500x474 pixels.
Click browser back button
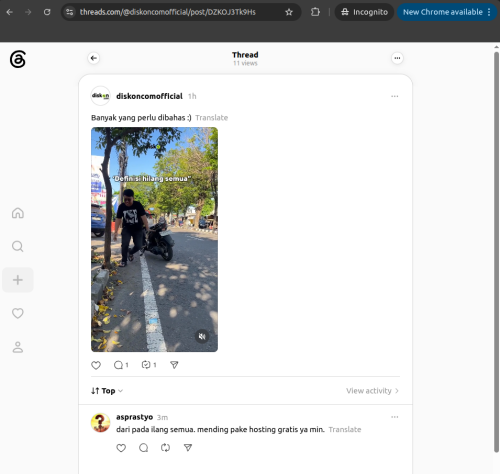(9, 12)
